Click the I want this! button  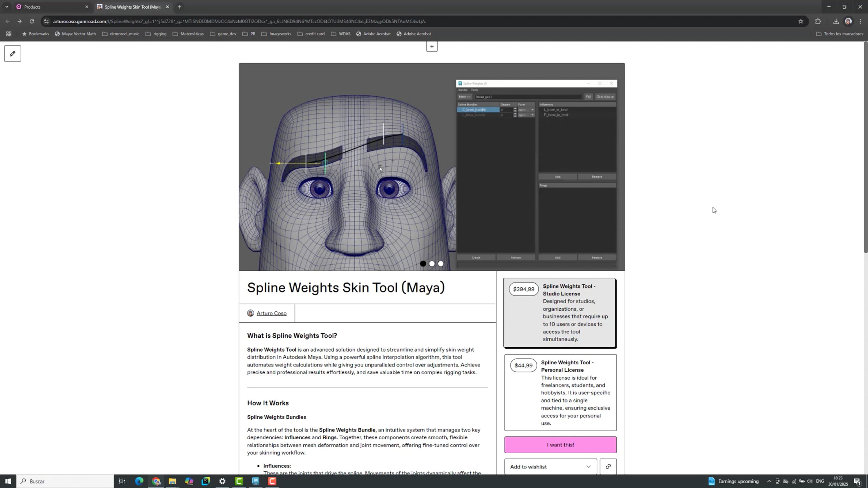pos(560,445)
